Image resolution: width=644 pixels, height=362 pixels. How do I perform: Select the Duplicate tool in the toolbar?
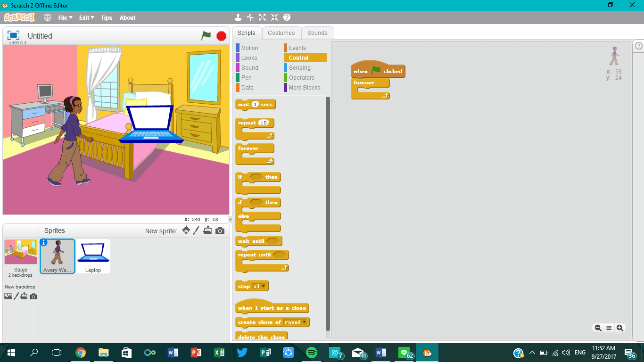click(x=238, y=17)
